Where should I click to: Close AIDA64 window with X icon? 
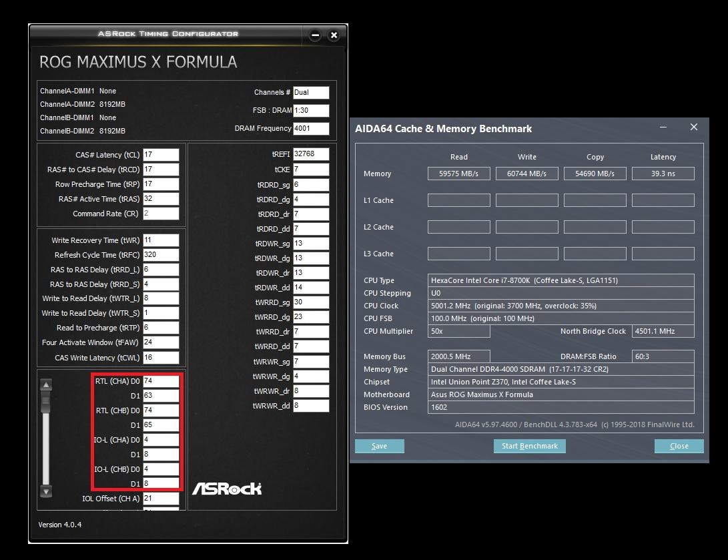point(694,127)
